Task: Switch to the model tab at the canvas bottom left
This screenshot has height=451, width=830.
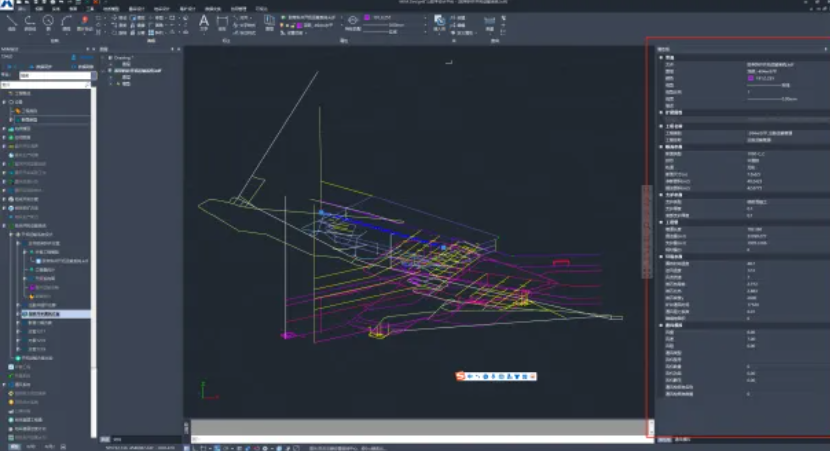Action: pyautogui.click(x=105, y=440)
